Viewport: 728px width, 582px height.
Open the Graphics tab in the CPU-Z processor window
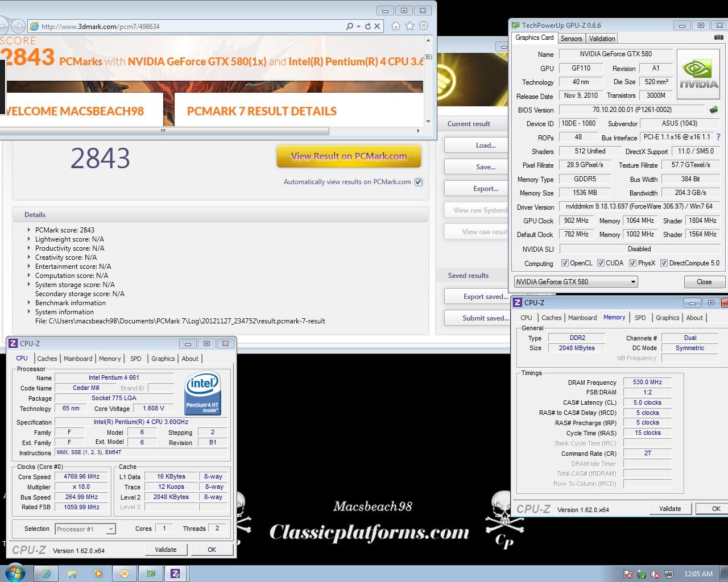[x=163, y=359]
